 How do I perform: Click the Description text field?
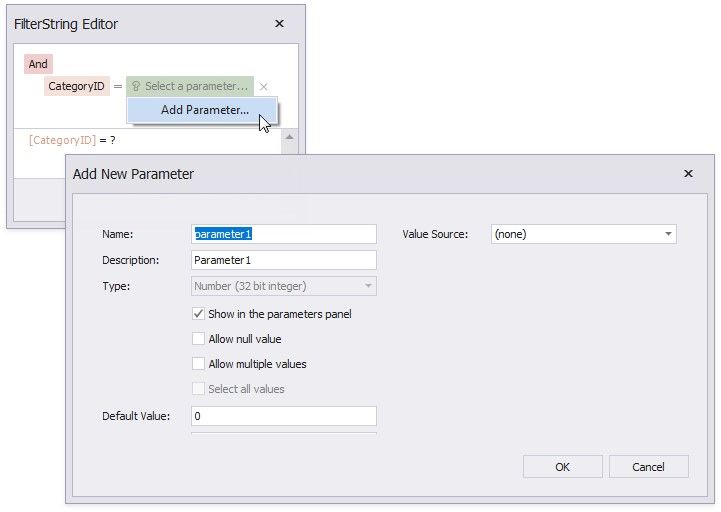(284, 260)
